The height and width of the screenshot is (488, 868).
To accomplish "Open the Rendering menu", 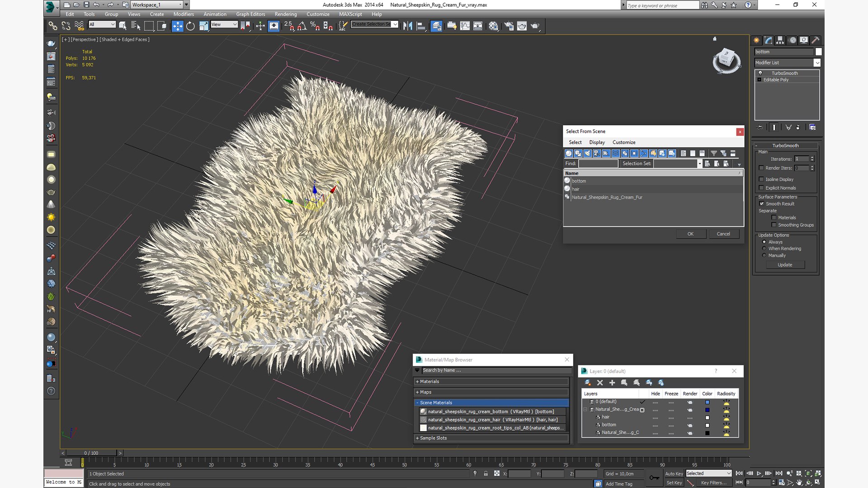I will pos(285,14).
